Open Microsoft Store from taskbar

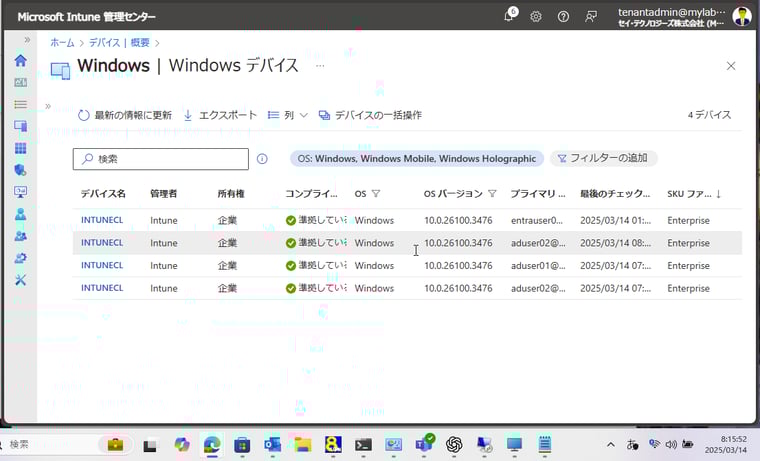242,445
